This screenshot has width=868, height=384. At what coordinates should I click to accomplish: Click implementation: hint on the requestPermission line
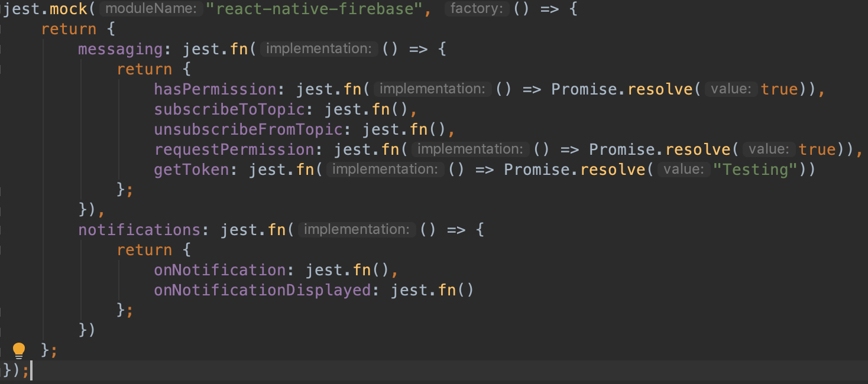[471, 149]
